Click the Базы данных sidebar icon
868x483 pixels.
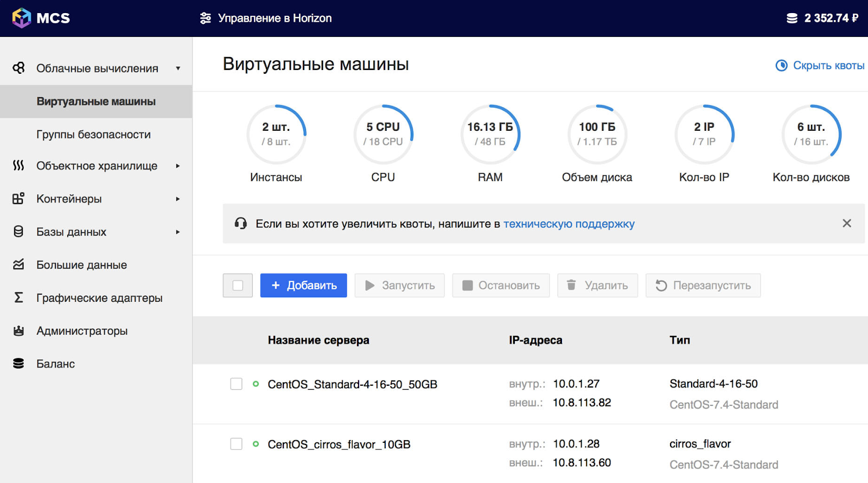pyautogui.click(x=18, y=232)
